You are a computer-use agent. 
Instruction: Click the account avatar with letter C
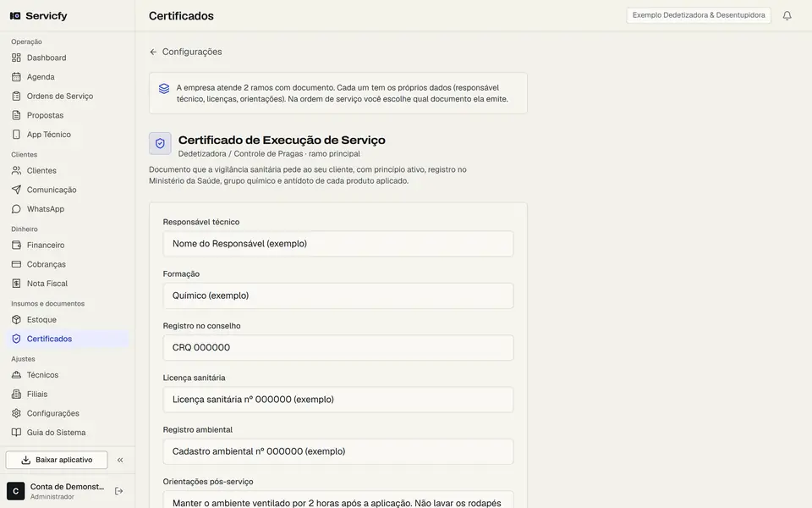15,491
